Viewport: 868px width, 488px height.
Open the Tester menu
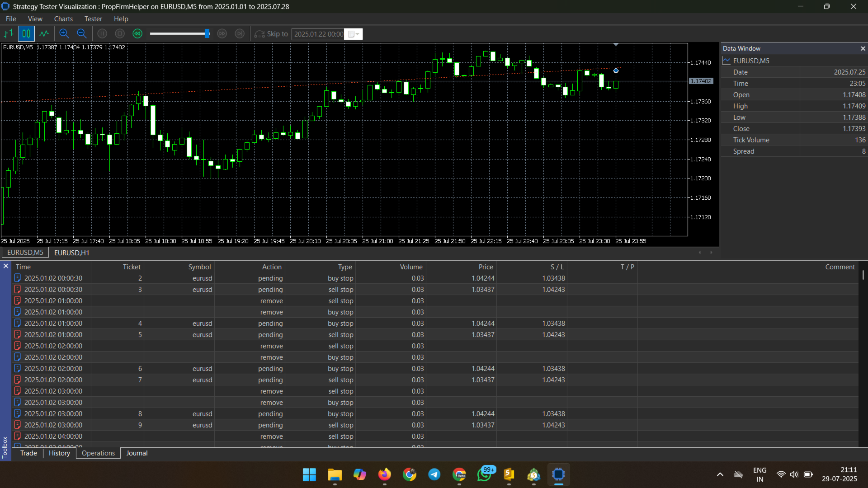pyautogui.click(x=93, y=19)
